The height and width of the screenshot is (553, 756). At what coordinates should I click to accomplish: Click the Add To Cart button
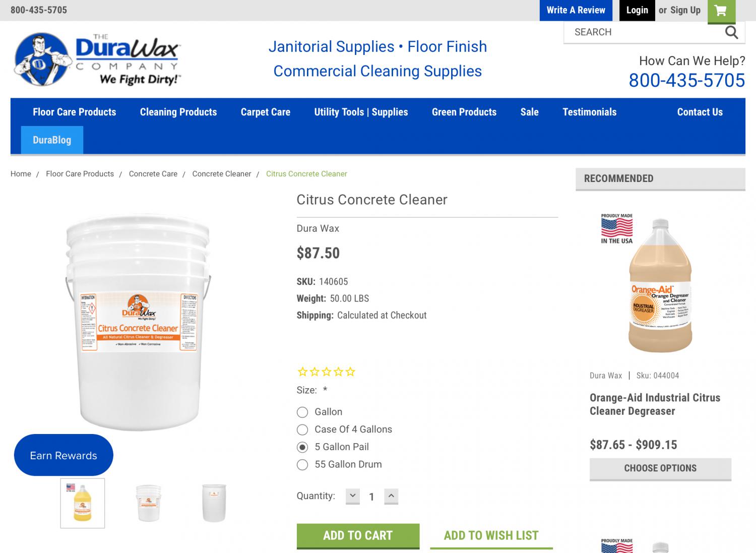(x=358, y=535)
